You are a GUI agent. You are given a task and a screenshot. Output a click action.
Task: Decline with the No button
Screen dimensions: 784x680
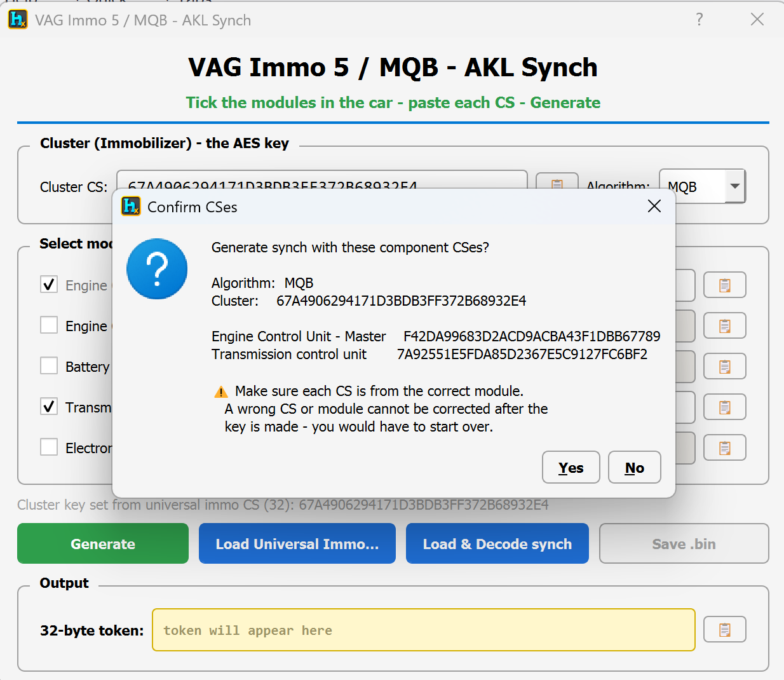tap(634, 467)
